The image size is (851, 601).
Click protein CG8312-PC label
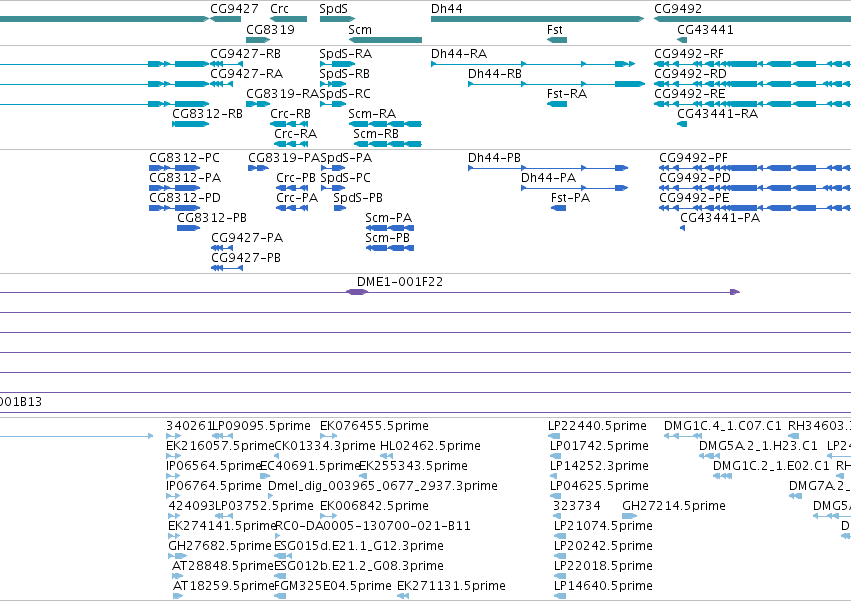185,158
